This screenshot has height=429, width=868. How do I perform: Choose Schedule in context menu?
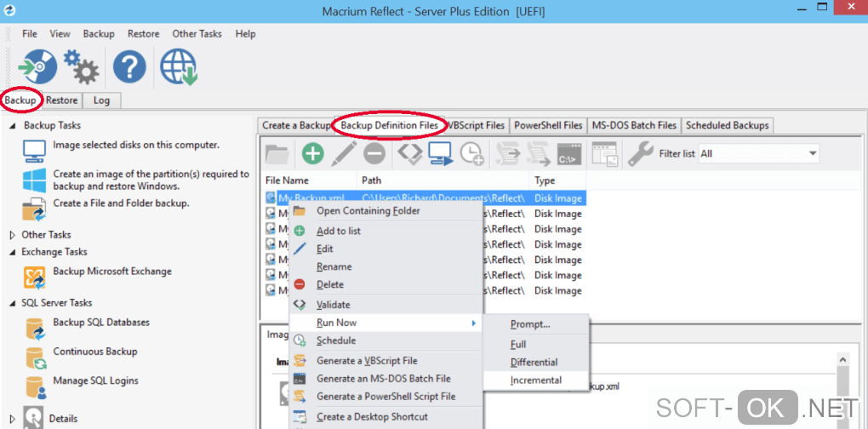pos(385,340)
